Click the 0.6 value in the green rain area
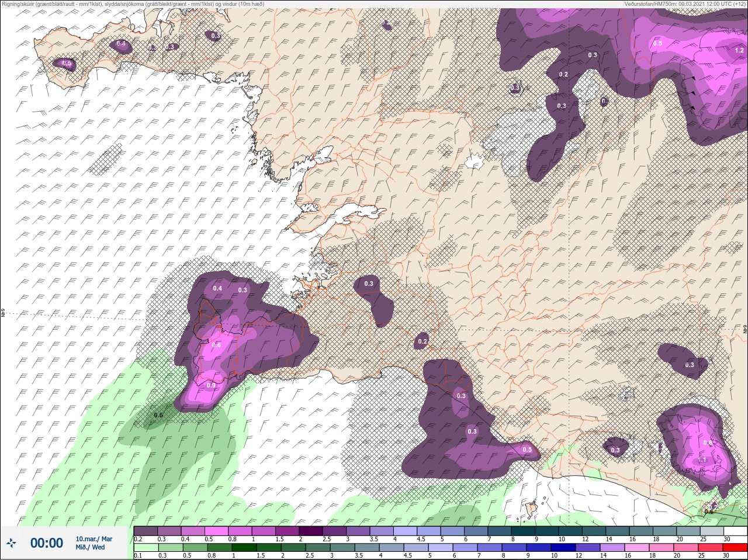Viewport: 748px width, 560px height. pyautogui.click(x=158, y=415)
